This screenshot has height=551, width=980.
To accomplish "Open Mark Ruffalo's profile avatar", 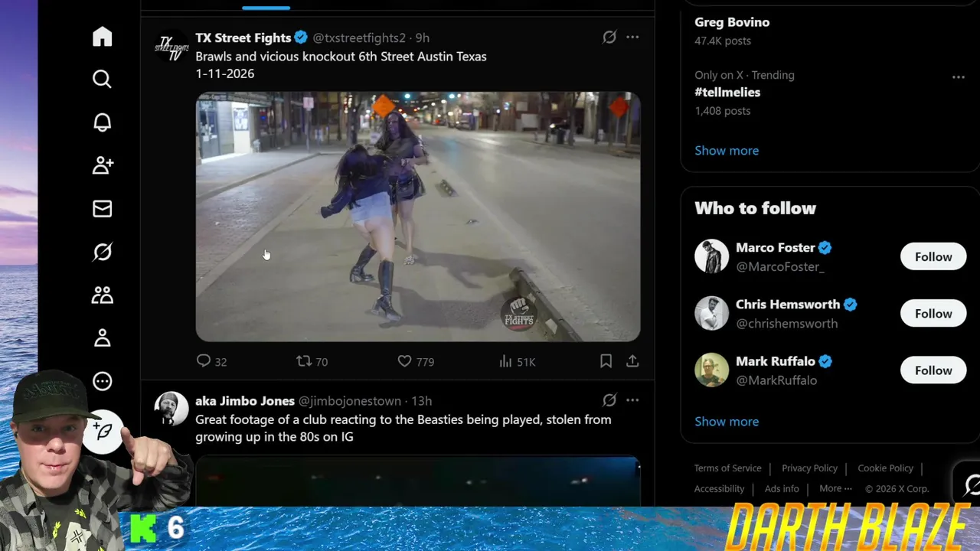I will coord(711,370).
